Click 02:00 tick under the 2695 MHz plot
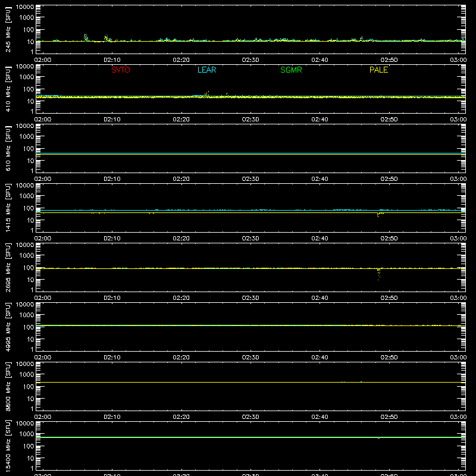476x476 pixels. pyautogui.click(x=43, y=298)
